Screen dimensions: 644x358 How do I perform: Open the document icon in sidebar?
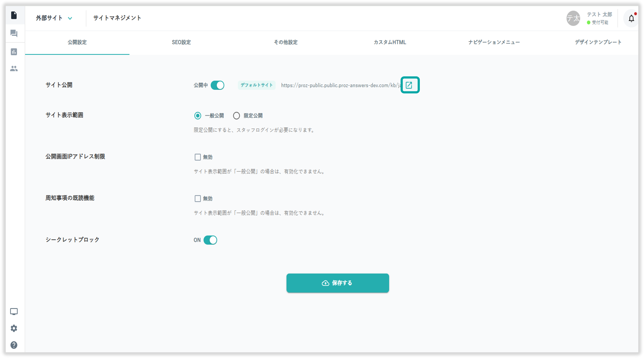coord(14,15)
